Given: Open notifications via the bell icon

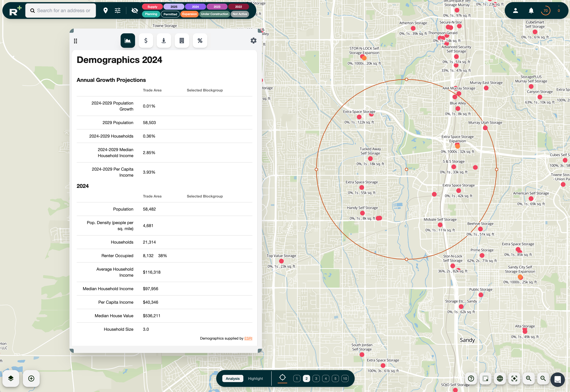Looking at the screenshot, I should click(x=531, y=10).
